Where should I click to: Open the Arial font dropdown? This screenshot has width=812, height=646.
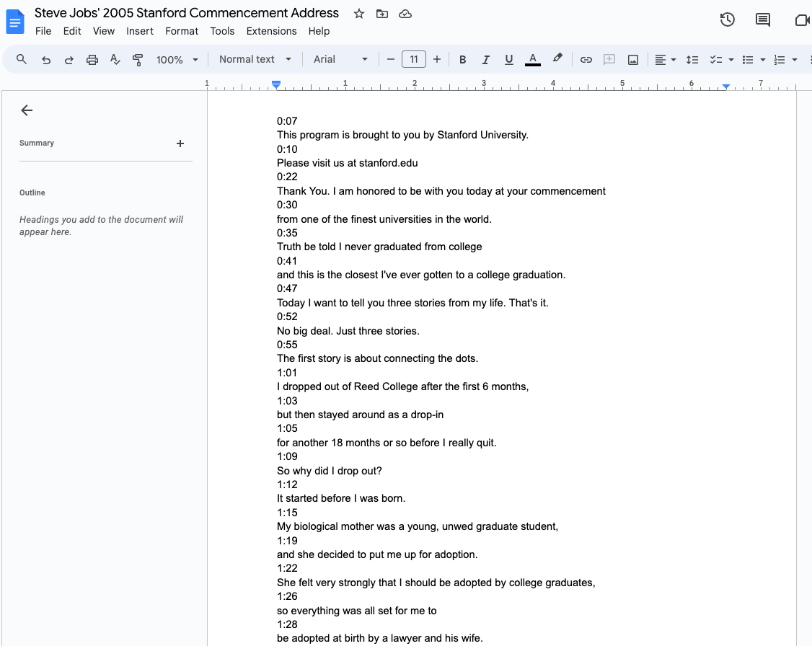[x=340, y=60]
